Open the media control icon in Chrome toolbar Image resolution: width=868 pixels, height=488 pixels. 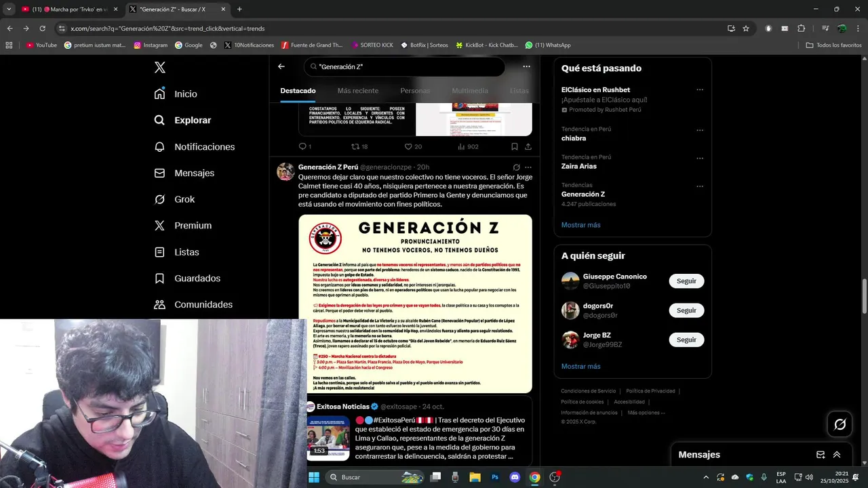(x=825, y=28)
